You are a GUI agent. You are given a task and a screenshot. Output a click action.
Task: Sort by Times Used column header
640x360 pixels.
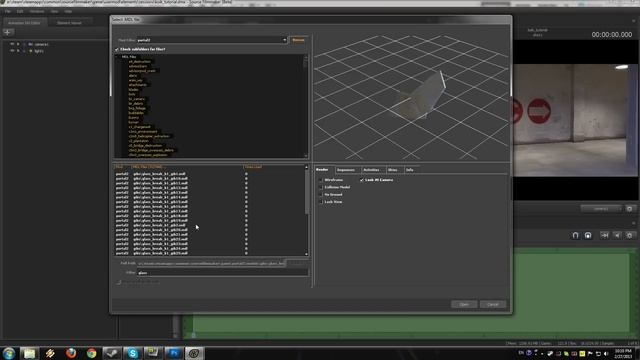point(253,167)
